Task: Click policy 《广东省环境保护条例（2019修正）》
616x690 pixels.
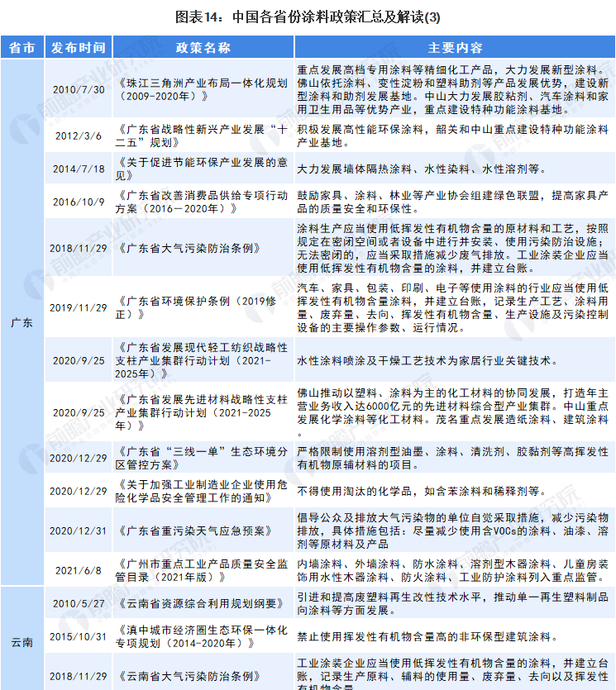Action: coord(203,307)
